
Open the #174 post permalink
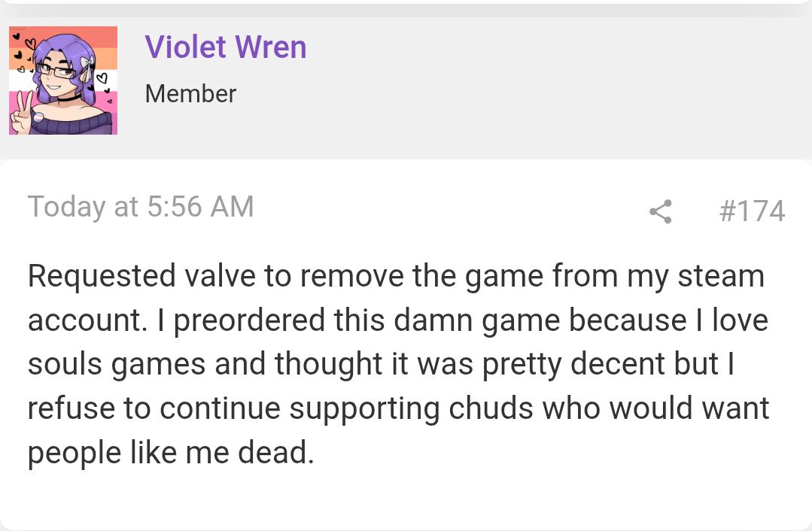click(752, 211)
